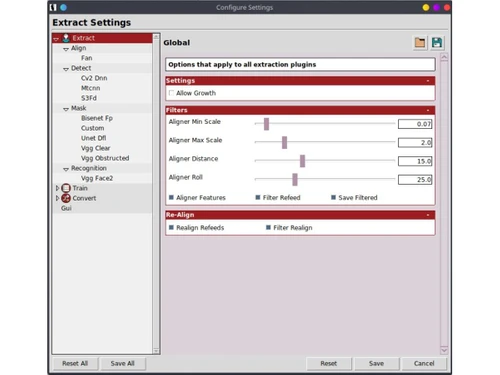Click the right panel scrollbar down arrow
The image size is (500, 375).
[x=444, y=350]
